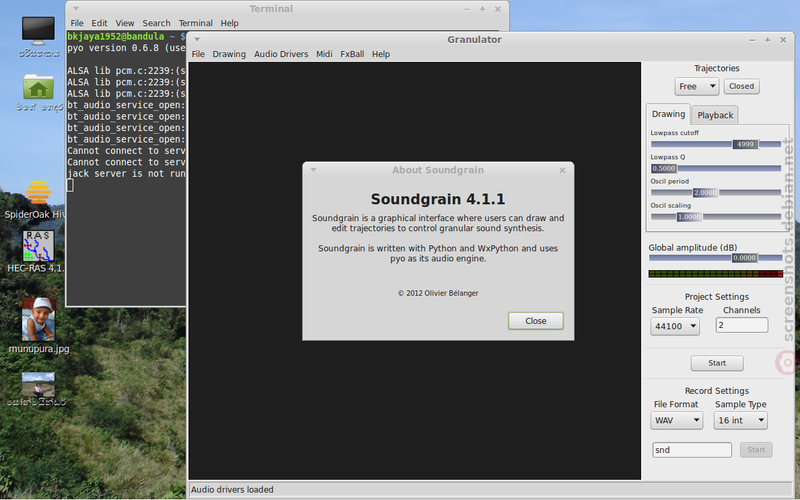
Task: Click the VU level meter bar
Action: (x=715, y=274)
